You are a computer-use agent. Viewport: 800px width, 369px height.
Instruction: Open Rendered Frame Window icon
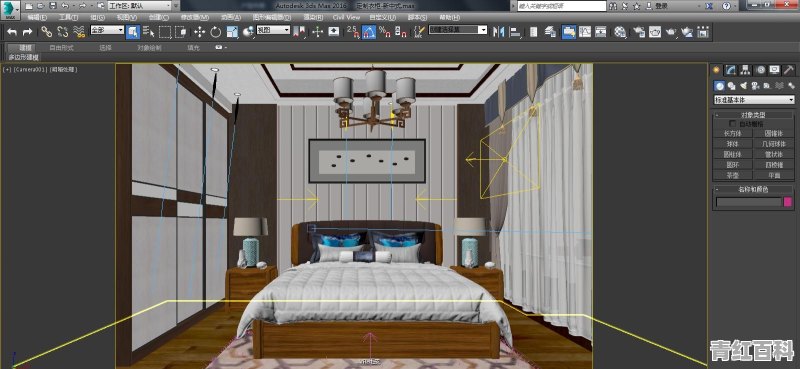(x=655, y=32)
